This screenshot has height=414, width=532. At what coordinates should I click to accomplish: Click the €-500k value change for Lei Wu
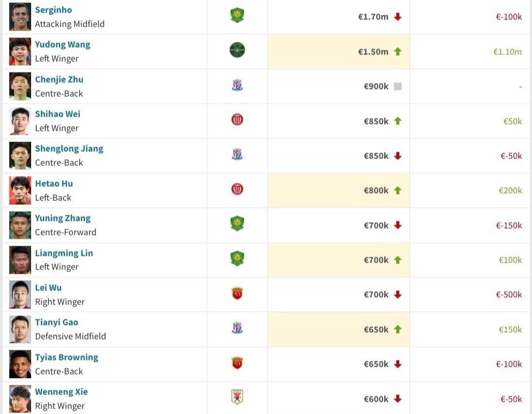coord(509,294)
